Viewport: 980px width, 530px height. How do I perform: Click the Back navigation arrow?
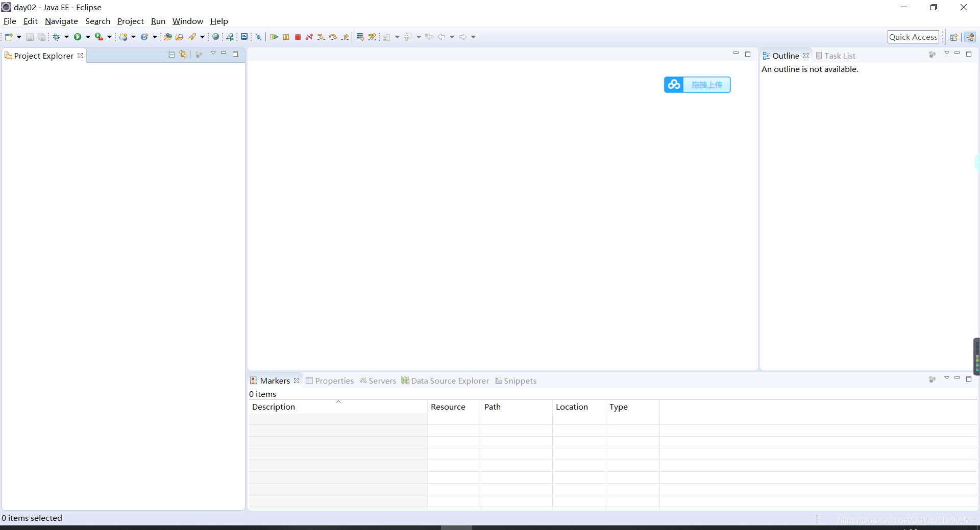point(442,37)
